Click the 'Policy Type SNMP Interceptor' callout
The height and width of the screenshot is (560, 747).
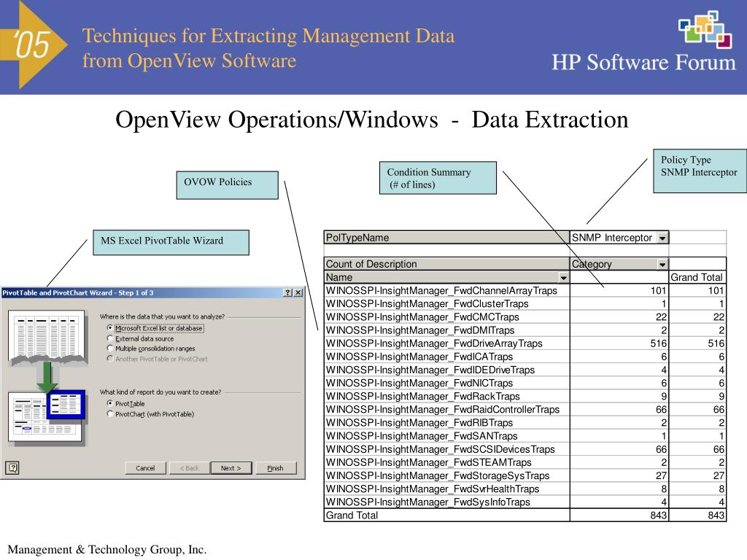(x=700, y=171)
